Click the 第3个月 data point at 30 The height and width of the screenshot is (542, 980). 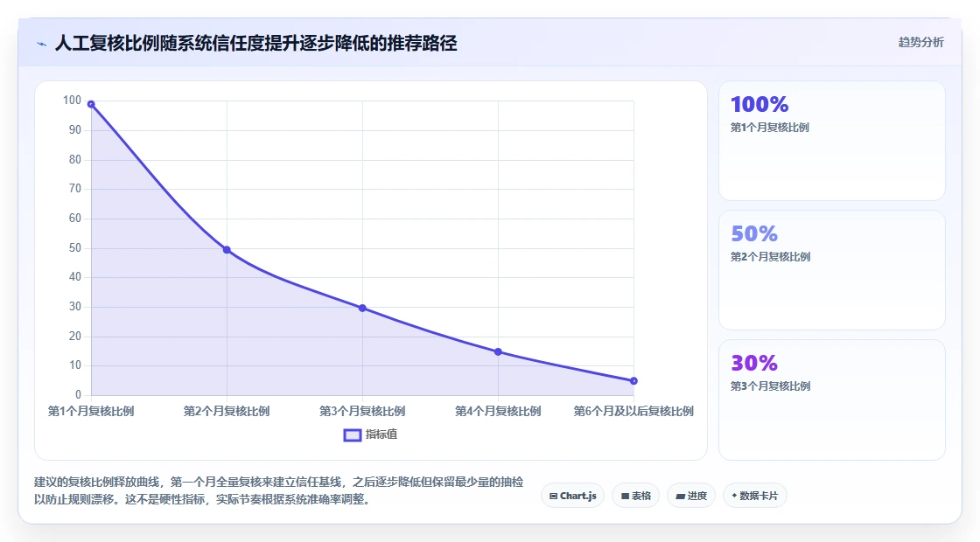[x=362, y=308]
